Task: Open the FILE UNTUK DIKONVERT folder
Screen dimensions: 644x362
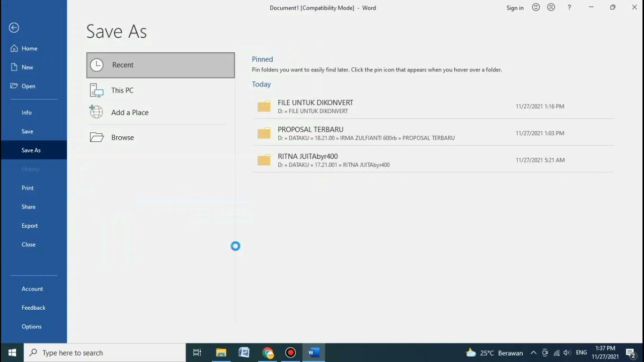Action: pyautogui.click(x=433, y=106)
